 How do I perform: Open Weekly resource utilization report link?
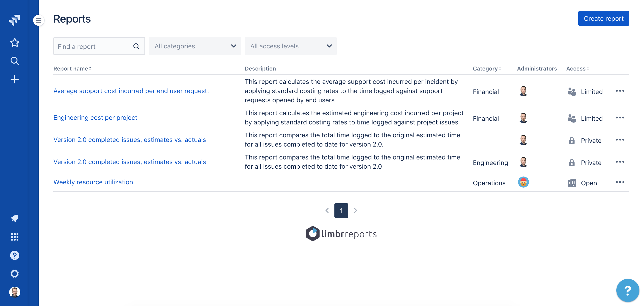[x=93, y=182]
